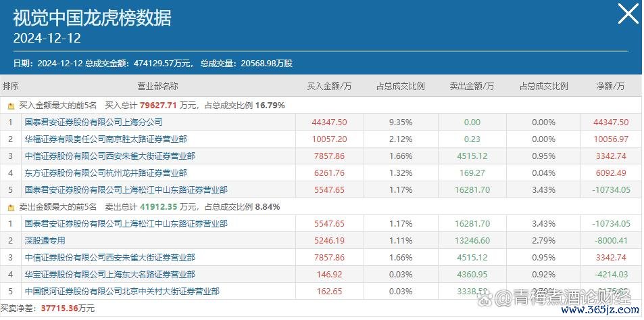Image resolution: width=644 pixels, height=320 pixels.
Task: Select the title 视觉中国龙虎榜数据
Action: point(93,18)
